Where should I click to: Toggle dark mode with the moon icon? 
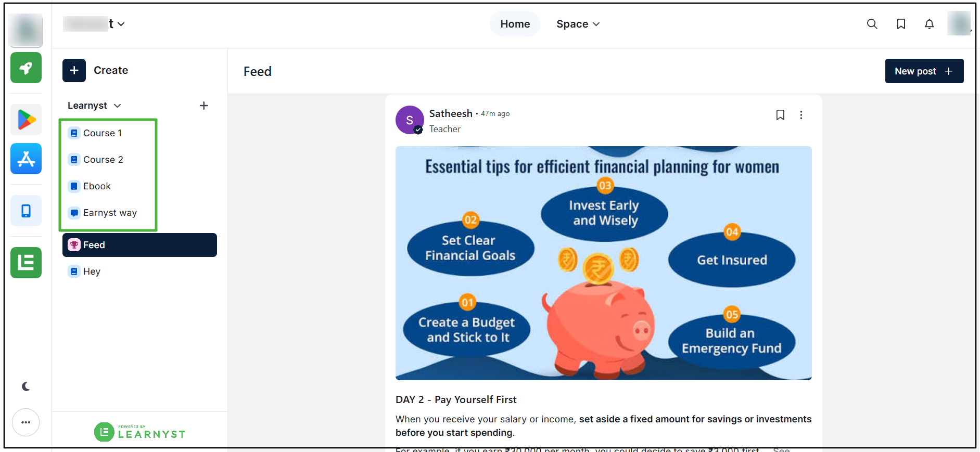(26, 386)
